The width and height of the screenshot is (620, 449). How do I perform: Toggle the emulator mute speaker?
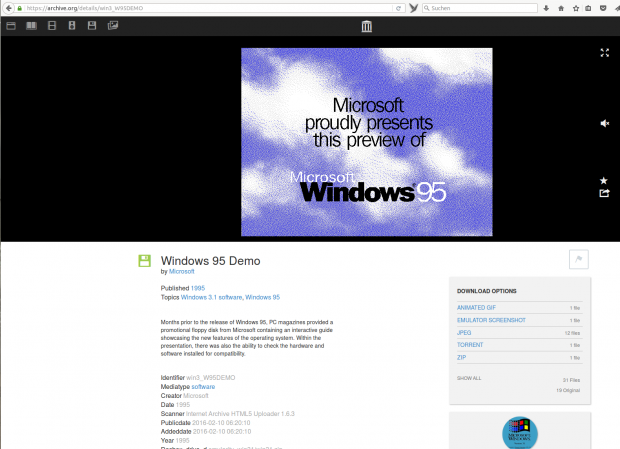click(605, 123)
